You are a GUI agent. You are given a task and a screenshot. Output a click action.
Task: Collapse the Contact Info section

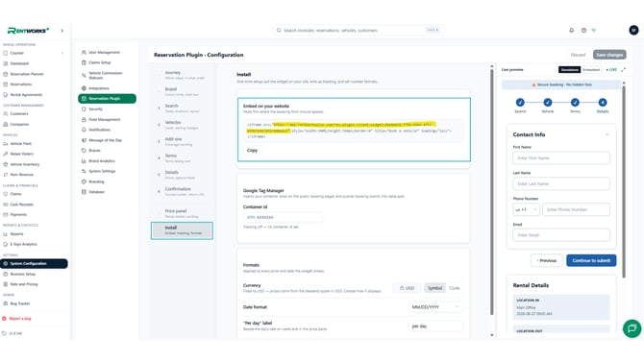point(607,134)
